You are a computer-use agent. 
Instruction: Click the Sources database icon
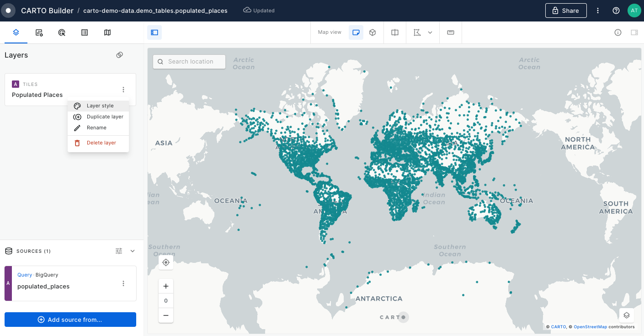pyautogui.click(x=9, y=251)
